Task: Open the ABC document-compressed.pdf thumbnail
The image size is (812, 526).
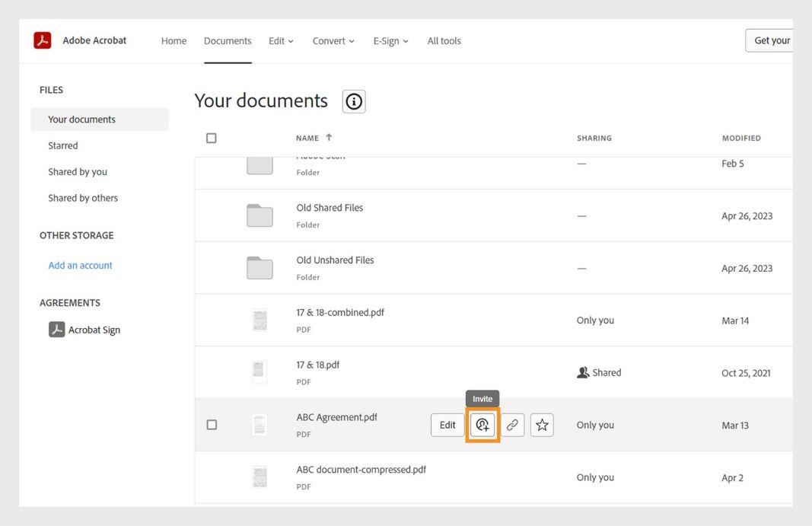Action: [260, 477]
